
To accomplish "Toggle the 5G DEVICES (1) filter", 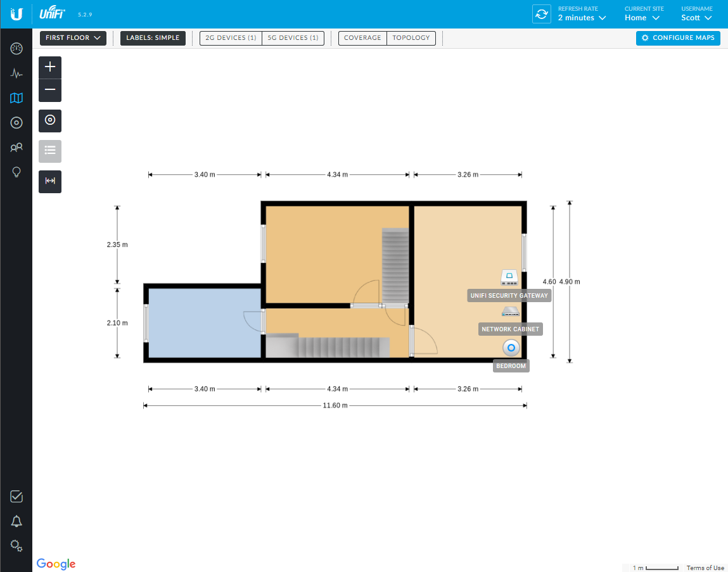I will point(293,38).
